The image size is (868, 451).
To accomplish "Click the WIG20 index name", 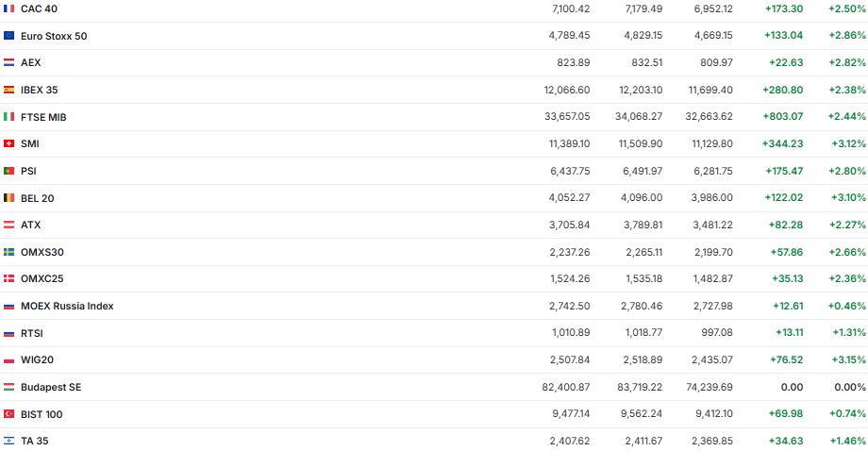I will pos(37,359).
